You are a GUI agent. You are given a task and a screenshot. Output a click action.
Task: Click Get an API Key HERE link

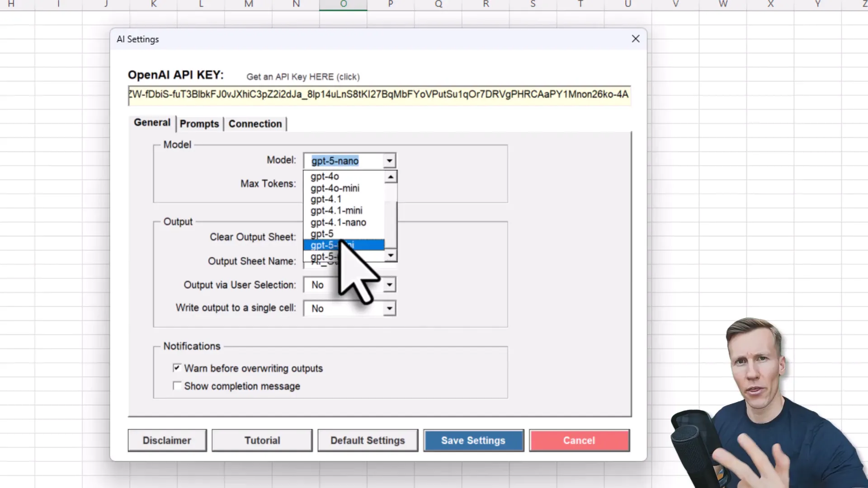tap(303, 77)
